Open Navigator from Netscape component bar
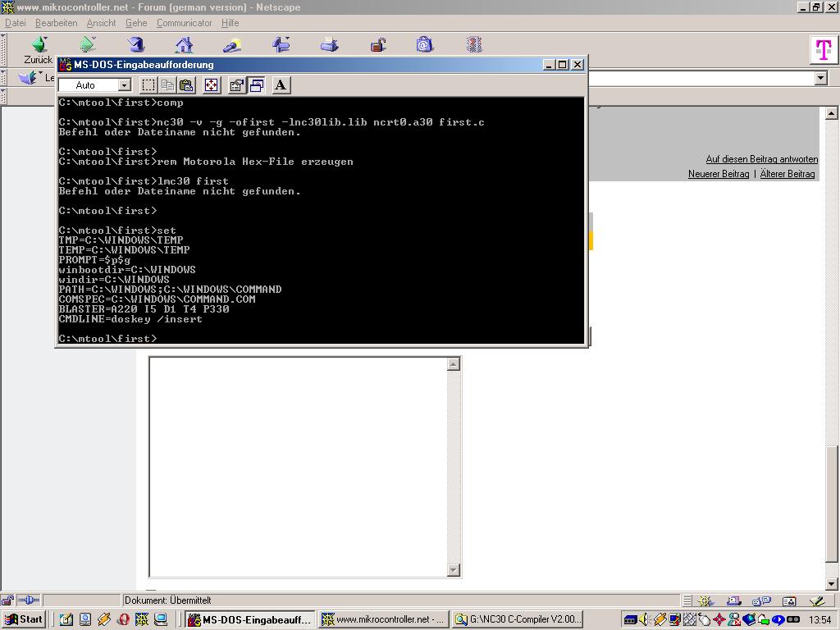Screen dimensions: 840x630 705,601
